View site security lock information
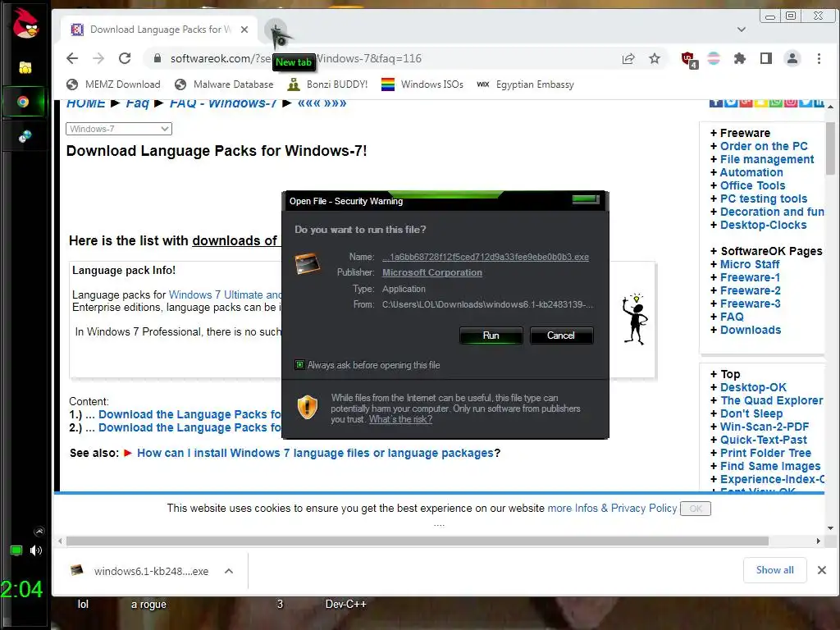The image size is (840, 630). pyautogui.click(x=157, y=58)
